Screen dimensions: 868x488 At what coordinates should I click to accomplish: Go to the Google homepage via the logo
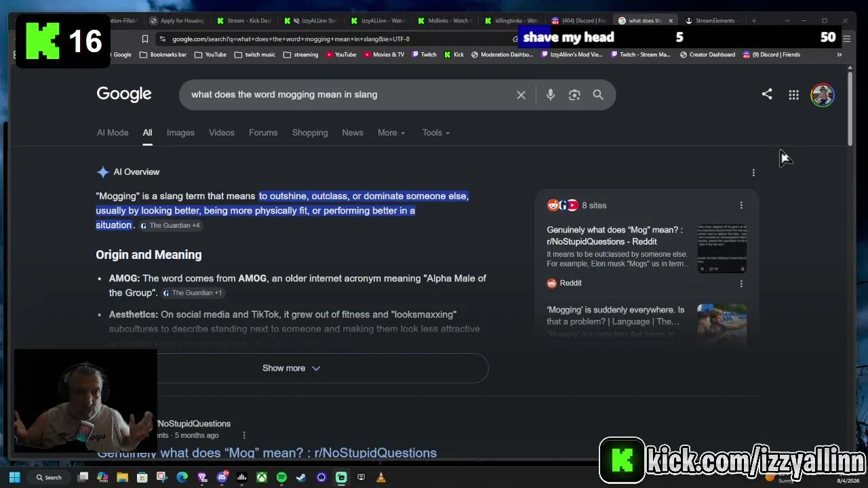[x=124, y=94]
